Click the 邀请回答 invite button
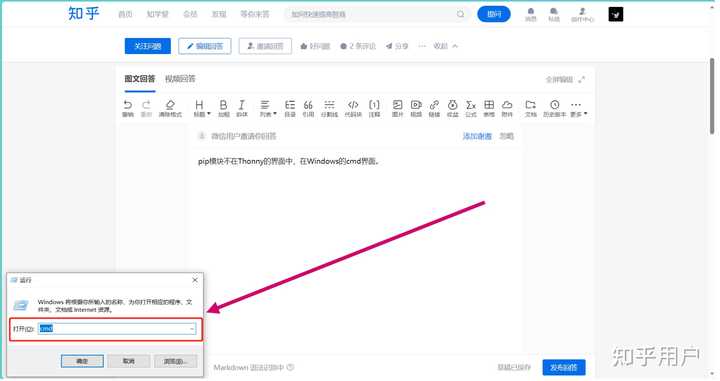The image size is (720, 381). click(x=265, y=46)
